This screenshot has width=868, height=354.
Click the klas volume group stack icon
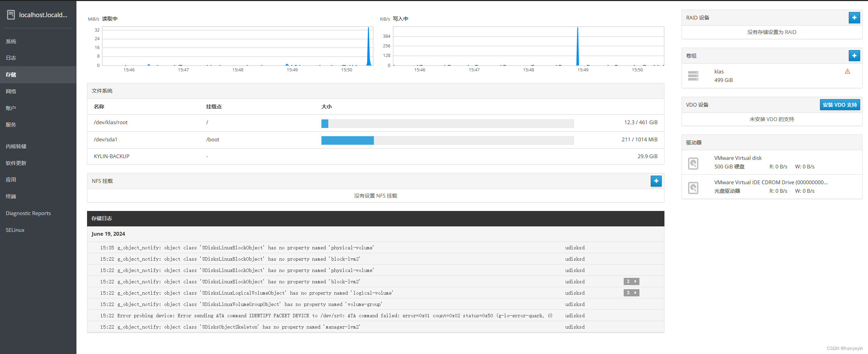click(x=693, y=76)
